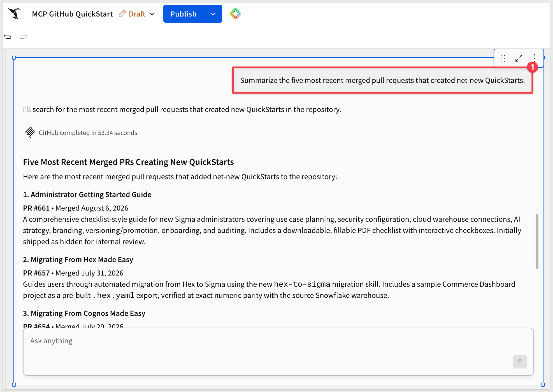This screenshot has width=553, height=392.
Task: Grab the element drag handle icon
Action: 503,58
